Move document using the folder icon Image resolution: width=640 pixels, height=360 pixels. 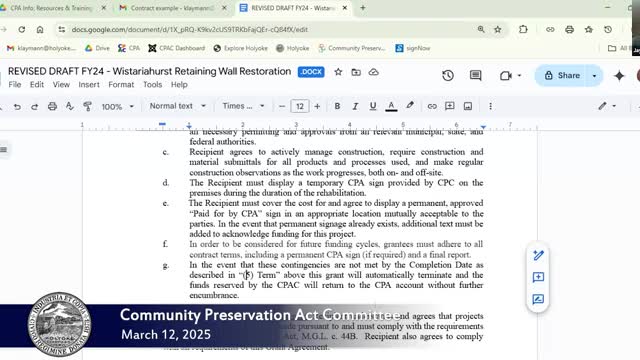356,72
